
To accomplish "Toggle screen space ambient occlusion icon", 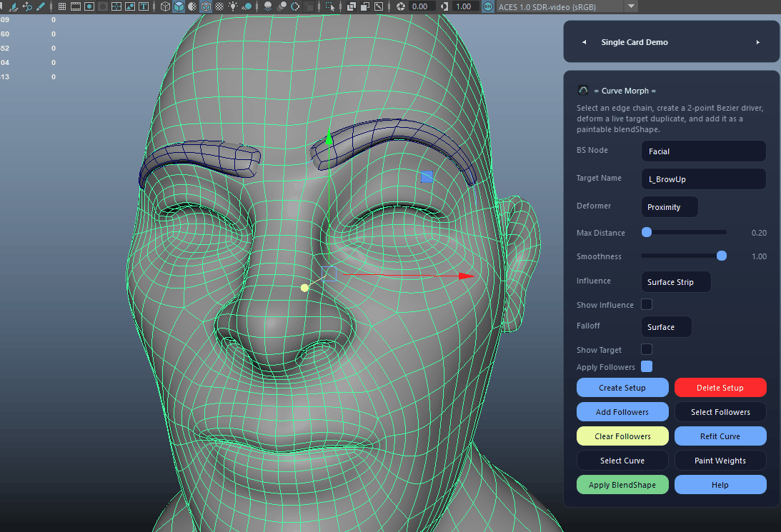I will point(269,7).
